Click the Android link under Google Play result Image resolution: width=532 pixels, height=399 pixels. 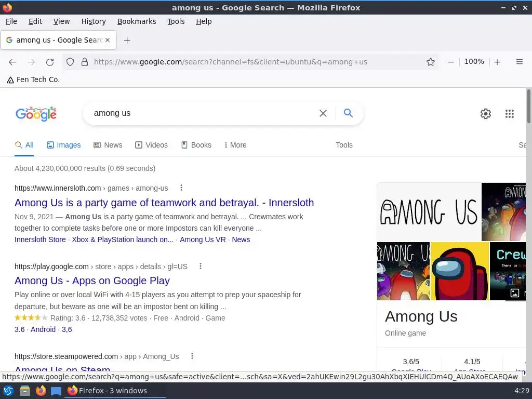(43, 329)
